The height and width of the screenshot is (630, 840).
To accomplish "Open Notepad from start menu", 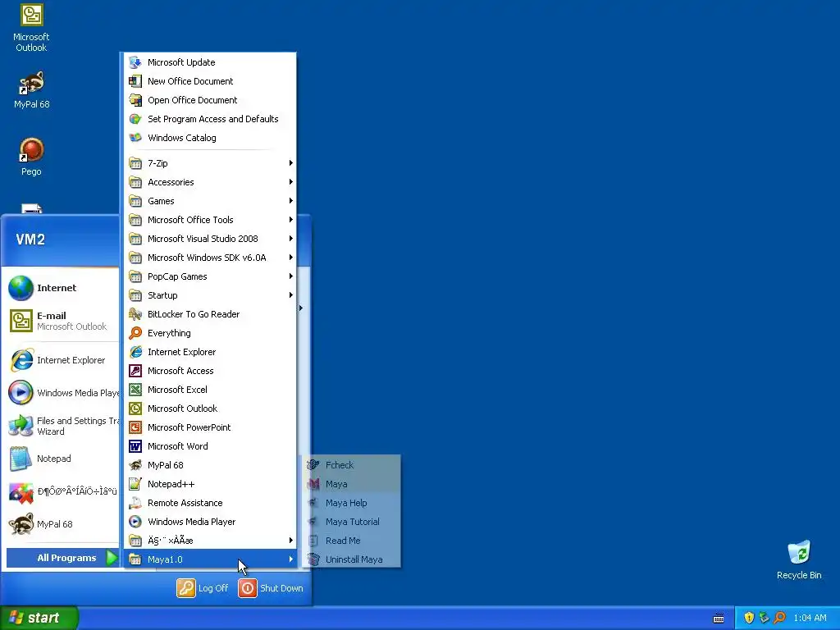I will 62,459.
